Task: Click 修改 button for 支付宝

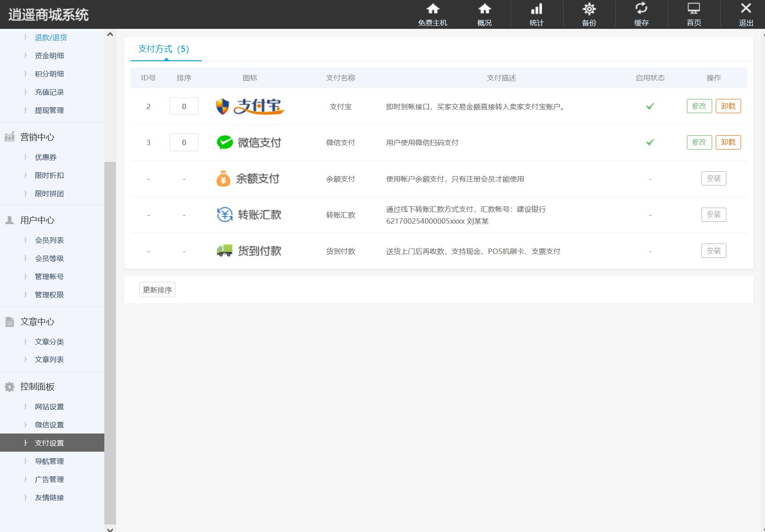Action: coord(699,106)
